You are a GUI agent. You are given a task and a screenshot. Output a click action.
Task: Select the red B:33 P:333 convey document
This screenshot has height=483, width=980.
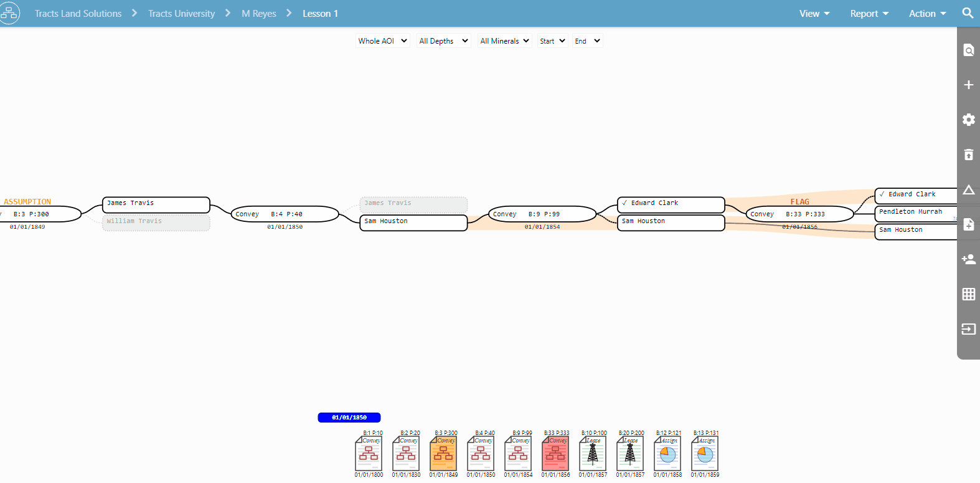click(555, 454)
